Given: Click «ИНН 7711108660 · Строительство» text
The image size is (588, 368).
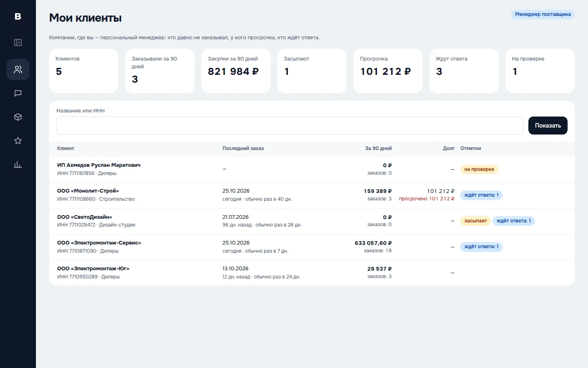Looking at the screenshot, I should [96, 199].
